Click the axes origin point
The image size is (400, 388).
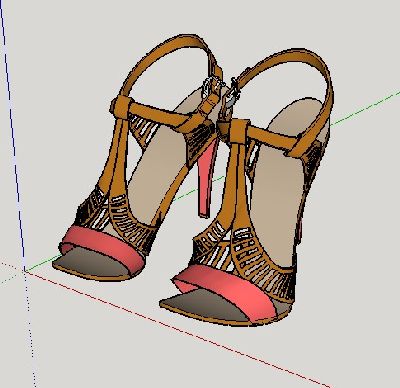[25, 271]
